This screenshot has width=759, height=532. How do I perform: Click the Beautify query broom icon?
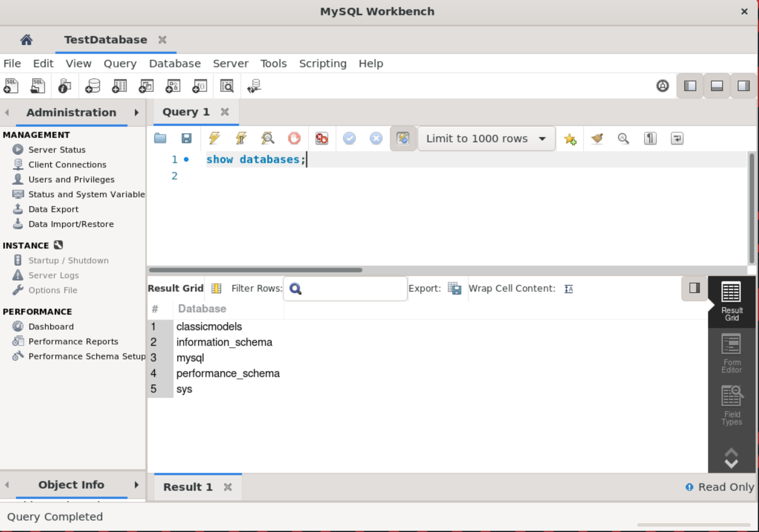597,139
